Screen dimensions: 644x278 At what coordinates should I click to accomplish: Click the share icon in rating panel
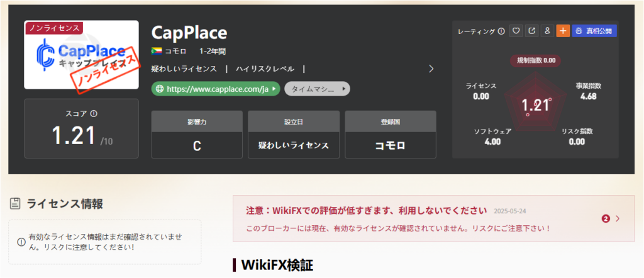(532, 31)
